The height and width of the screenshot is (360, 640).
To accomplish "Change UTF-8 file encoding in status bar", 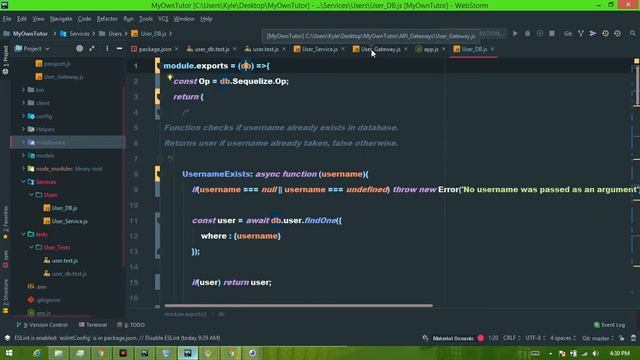I will pyautogui.click(x=535, y=338).
